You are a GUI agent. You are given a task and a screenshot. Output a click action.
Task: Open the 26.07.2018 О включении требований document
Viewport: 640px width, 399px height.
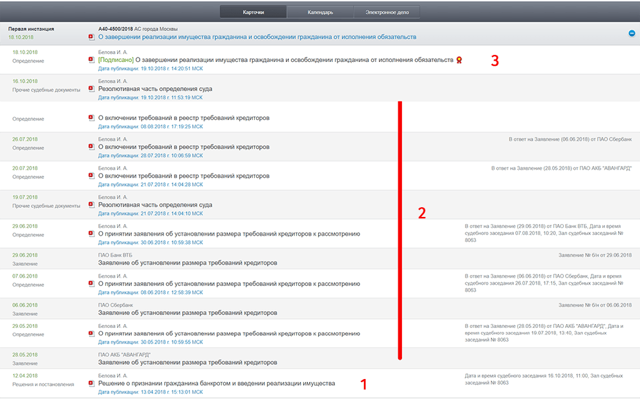tap(184, 147)
